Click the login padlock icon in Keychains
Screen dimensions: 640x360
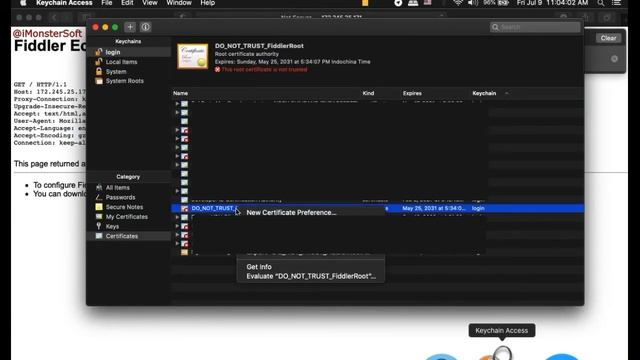coord(98,52)
